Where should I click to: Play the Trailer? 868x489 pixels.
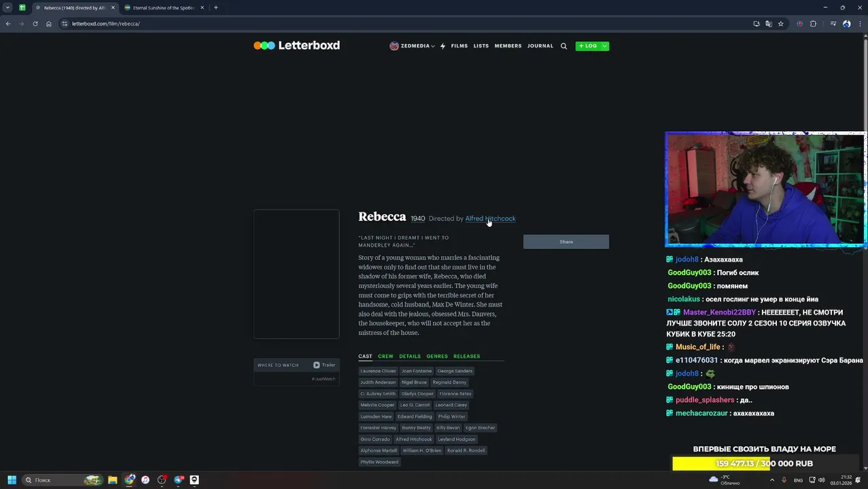tap(324, 365)
